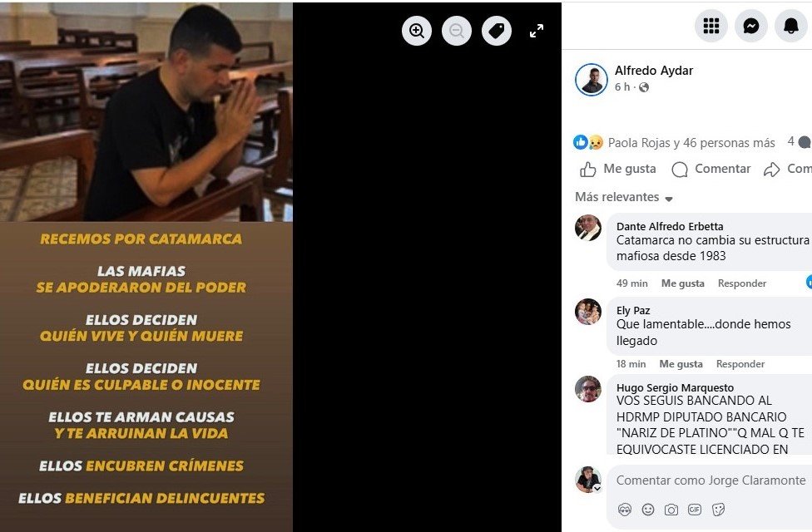This screenshot has height=532, width=812.
Task: Focus the Comentar como Jorge Claramonte field
Action: pyautogui.click(x=710, y=480)
